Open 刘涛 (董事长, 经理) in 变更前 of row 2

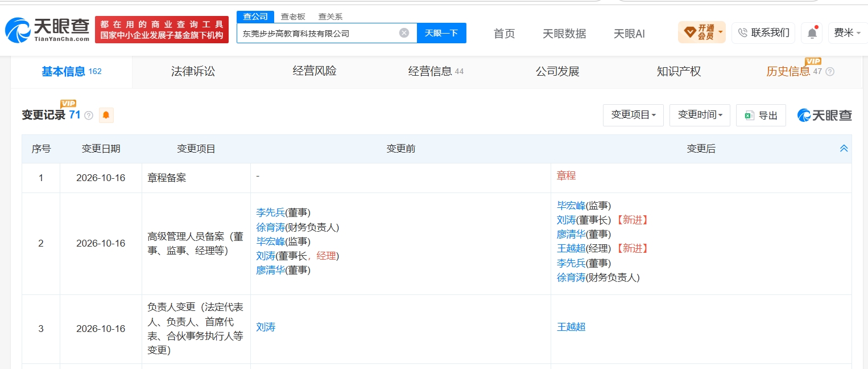[x=266, y=256]
